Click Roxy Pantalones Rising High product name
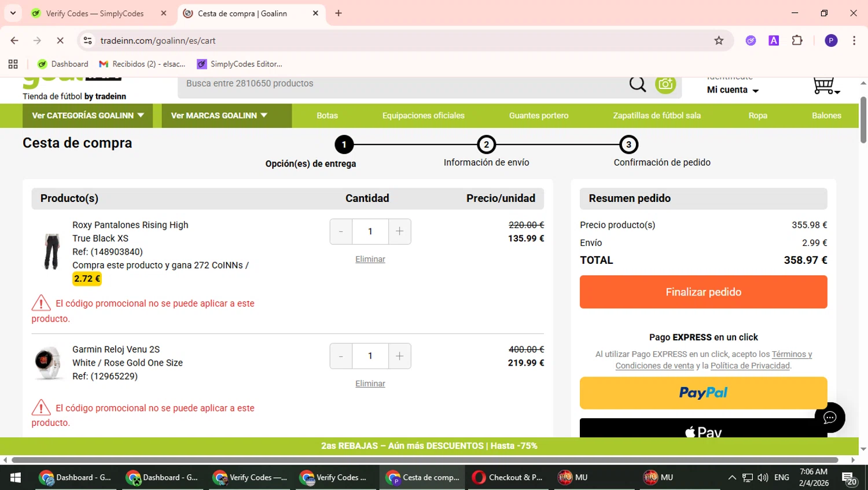 (130, 225)
